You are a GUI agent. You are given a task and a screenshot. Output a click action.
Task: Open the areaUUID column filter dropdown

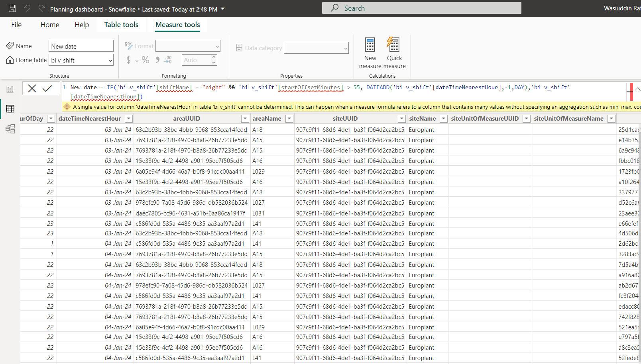click(245, 119)
